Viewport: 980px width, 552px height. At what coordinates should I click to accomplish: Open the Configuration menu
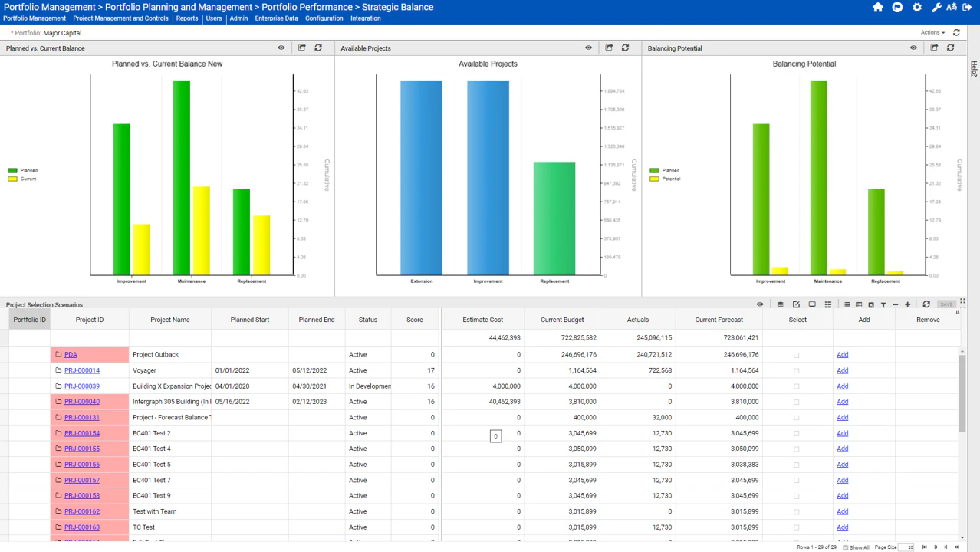(324, 18)
